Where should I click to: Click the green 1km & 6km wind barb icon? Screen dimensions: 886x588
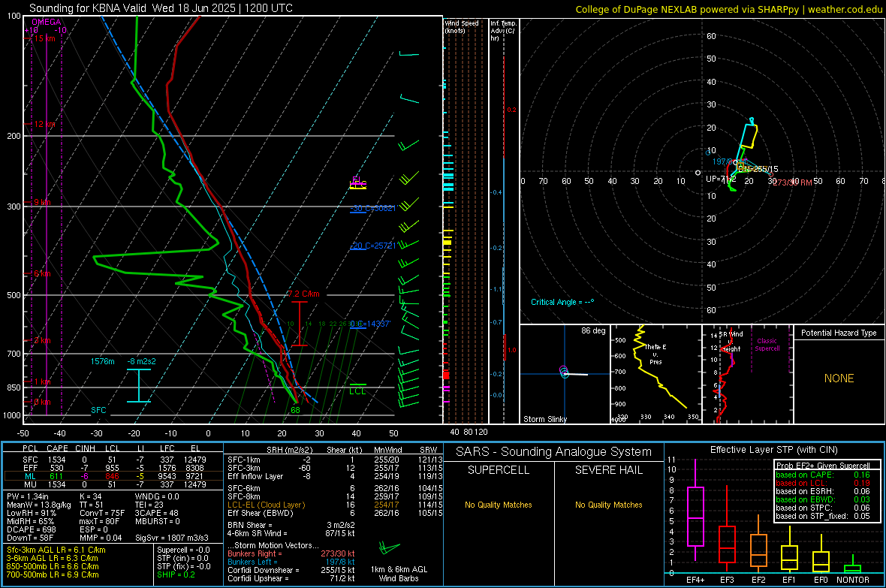click(x=389, y=548)
